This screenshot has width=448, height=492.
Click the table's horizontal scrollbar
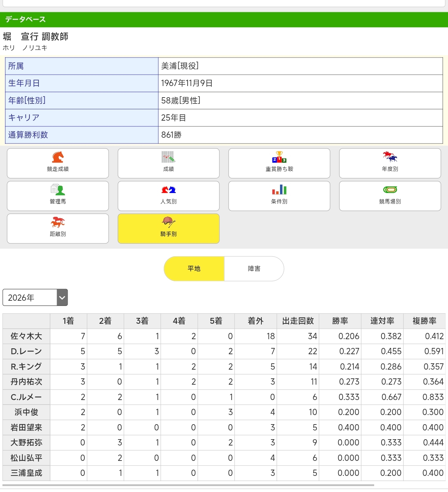(188, 485)
